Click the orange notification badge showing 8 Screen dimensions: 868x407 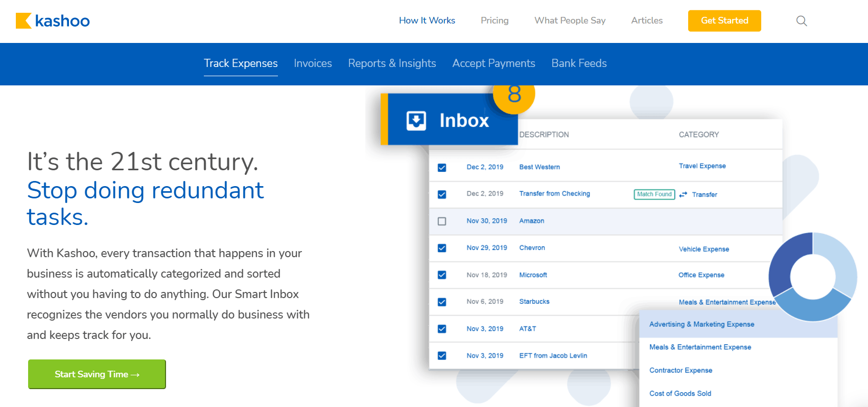point(514,95)
